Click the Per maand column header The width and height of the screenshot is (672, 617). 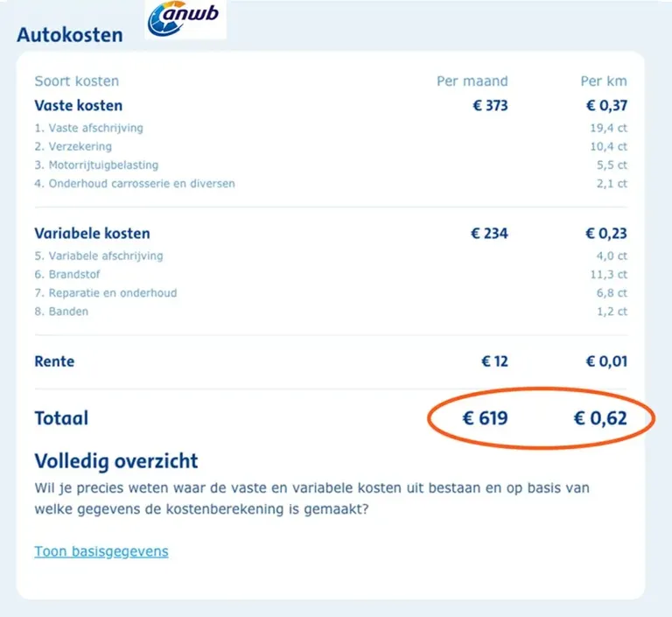click(472, 81)
